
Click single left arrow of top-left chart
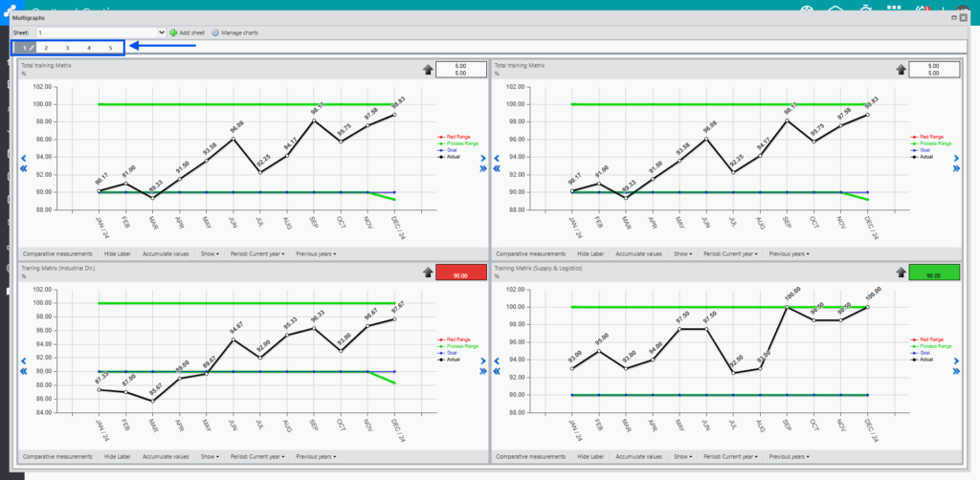24,159
